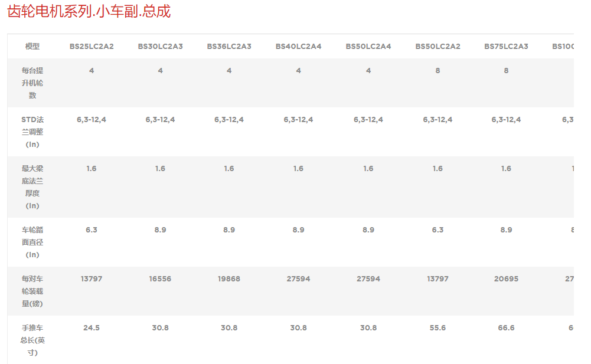
Task: Click the 19868 load value cell
Action: tap(229, 278)
